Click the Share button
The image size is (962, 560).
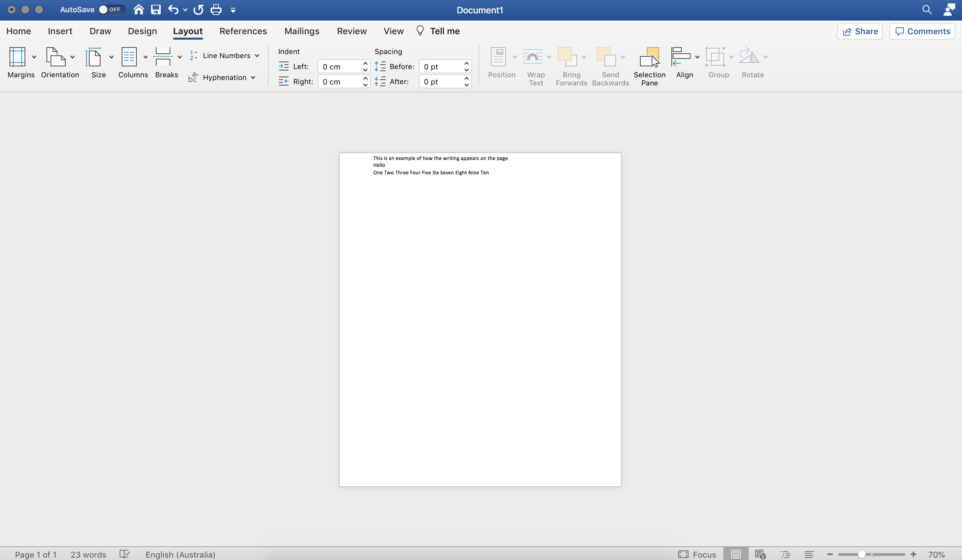click(860, 31)
